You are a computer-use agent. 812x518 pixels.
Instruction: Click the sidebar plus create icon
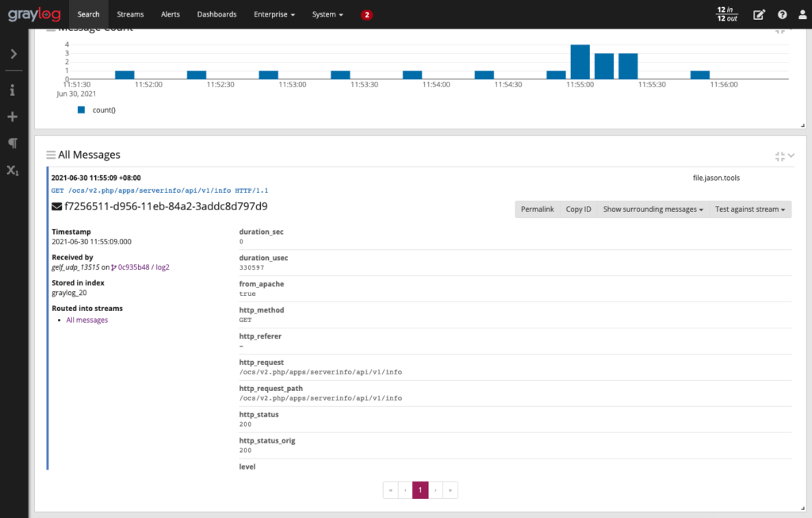click(x=13, y=117)
